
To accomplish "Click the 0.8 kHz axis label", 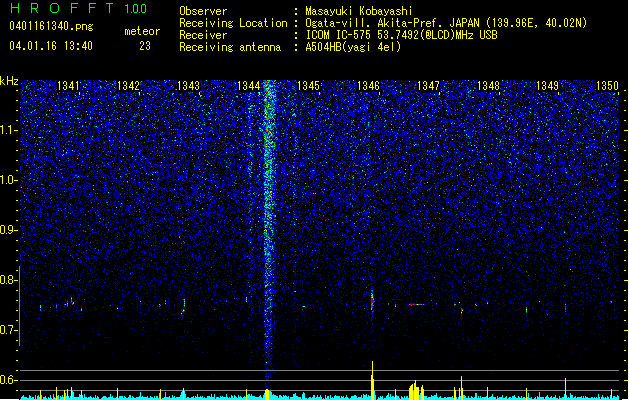I will point(9,280).
